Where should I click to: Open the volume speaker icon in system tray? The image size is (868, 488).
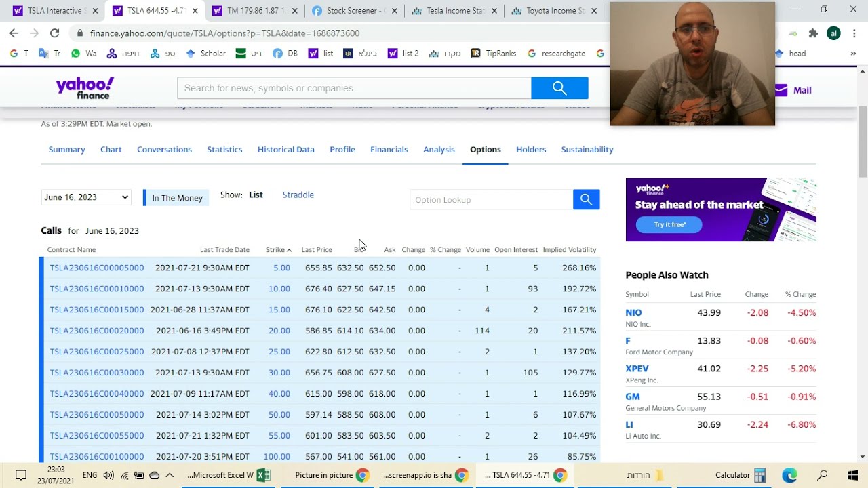(x=108, y=475)
